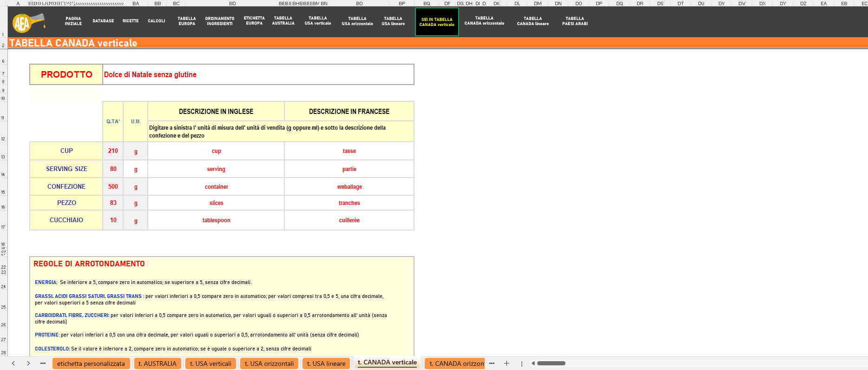The height and width of the screenshot is (370, 868).
Task: Open TABELLA PAESI ARABI button
Action: (x=575, y=21)
